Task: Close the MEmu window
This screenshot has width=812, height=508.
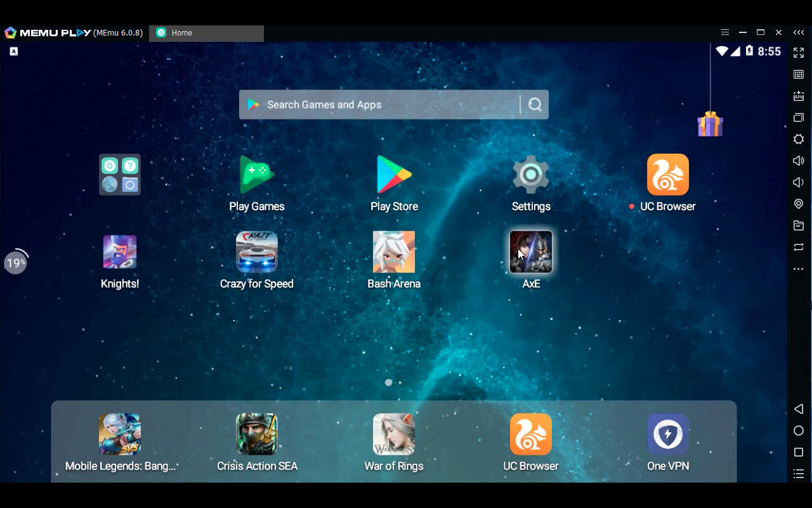Action: coord(778,32)
